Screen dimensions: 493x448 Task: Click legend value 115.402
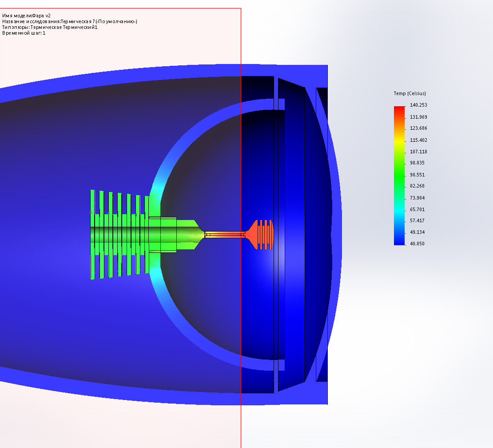418,140
